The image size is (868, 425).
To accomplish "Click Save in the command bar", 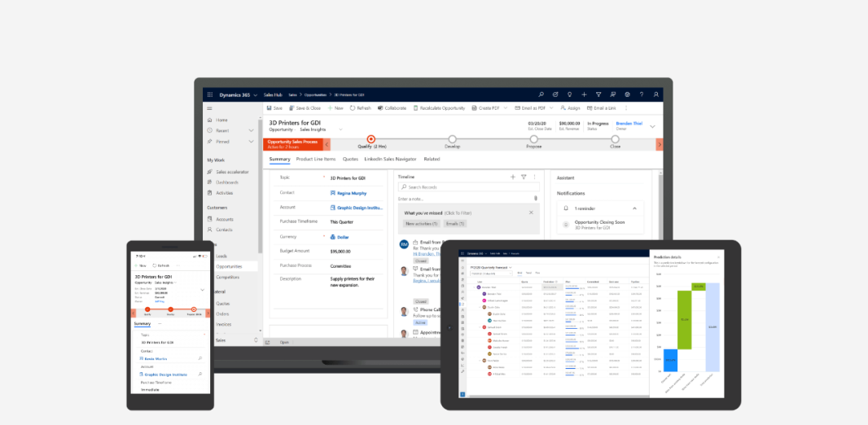I will point(274,108).
